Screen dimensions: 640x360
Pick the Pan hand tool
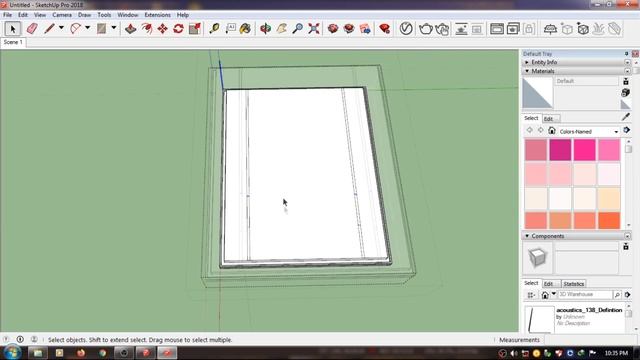(282, 29)
